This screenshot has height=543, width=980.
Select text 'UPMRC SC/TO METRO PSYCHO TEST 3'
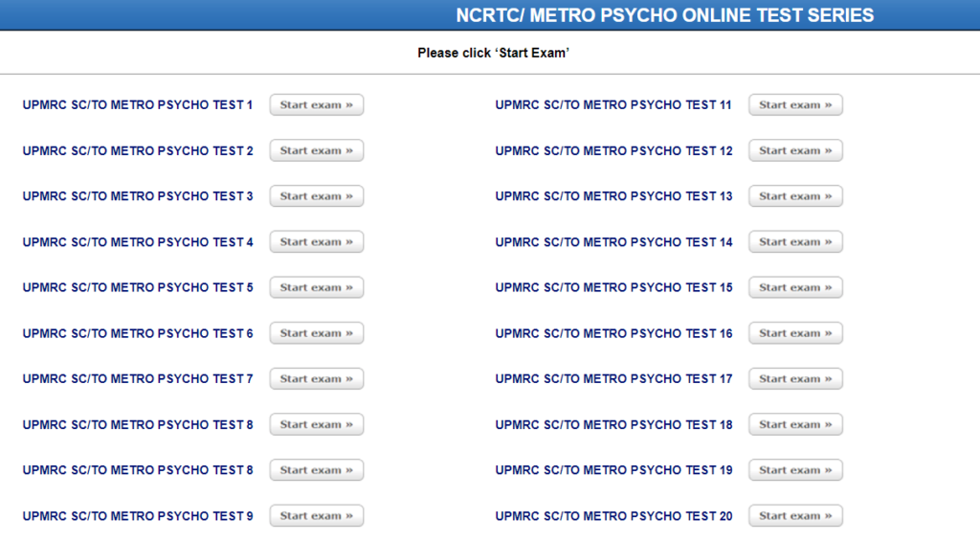138,196
